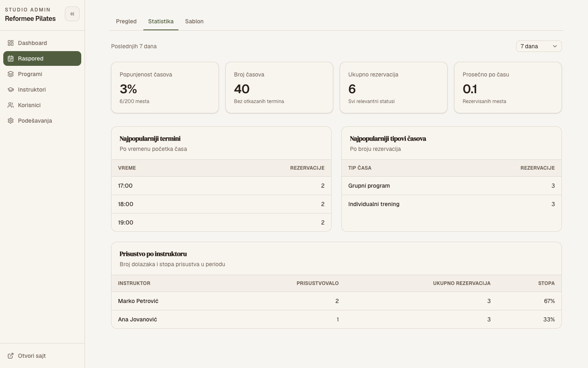Click the INSTRUKTOR column header
This screenshot has height=368, width=588.
point(134,283)
